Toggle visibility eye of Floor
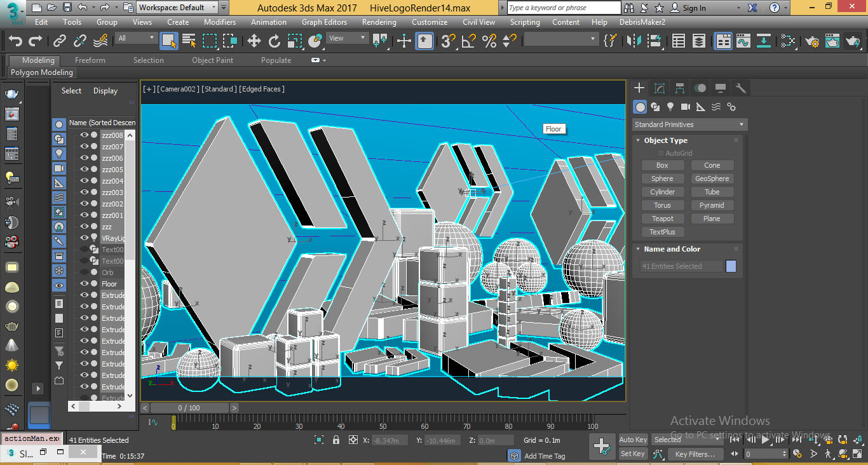 84,284
